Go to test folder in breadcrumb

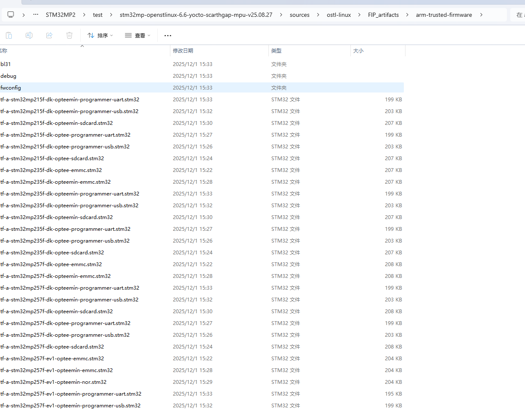tap(98, 15)
